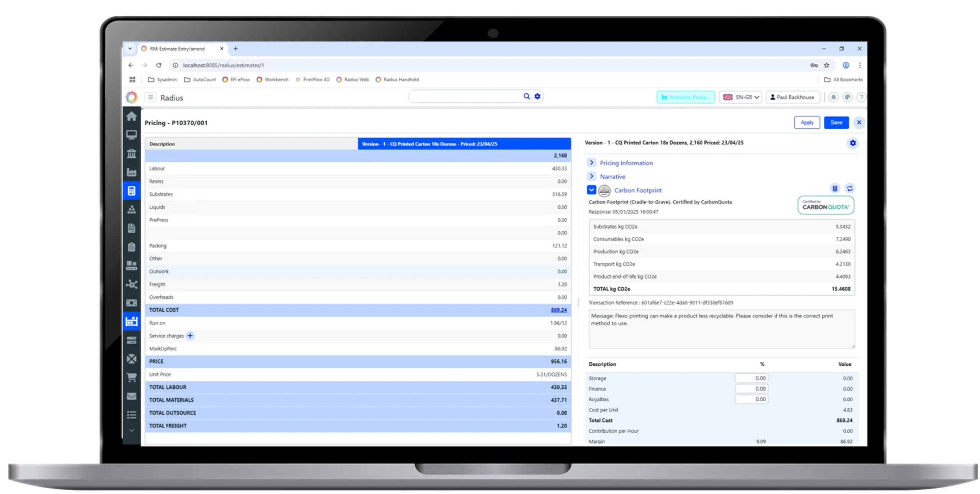Click the notifications bell icon
Image resolution: width=980 pixels, height=494 pixels.
click(833, 97)
